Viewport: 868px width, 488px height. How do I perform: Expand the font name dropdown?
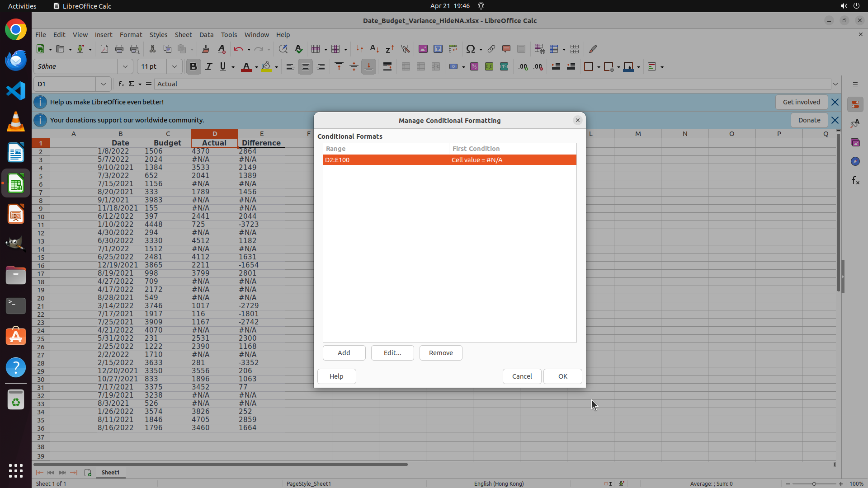(125, 66)
